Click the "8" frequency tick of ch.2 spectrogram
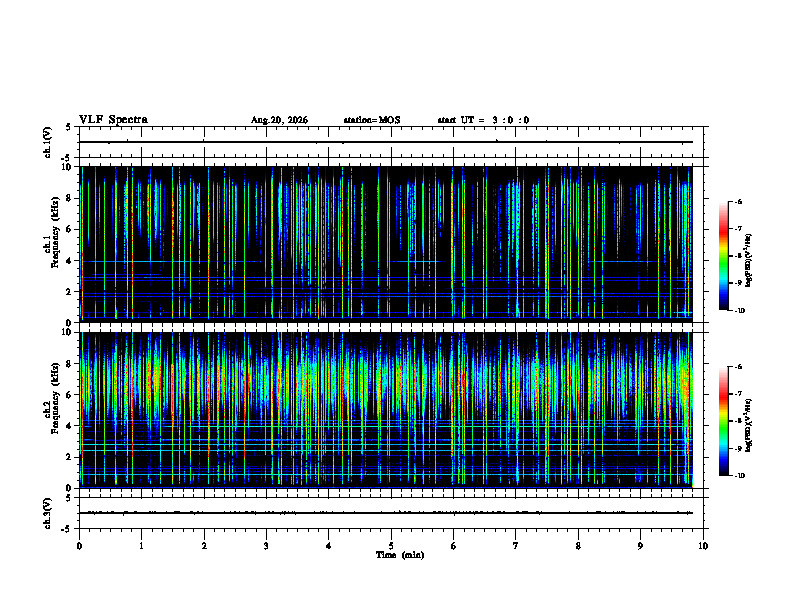The width and height of the screenshot is (792, 612). 70,364
